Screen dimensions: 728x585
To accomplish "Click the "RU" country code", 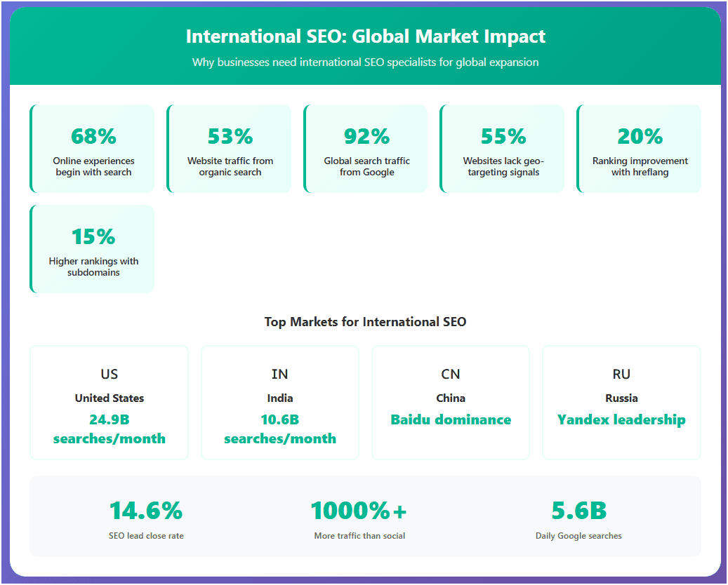I will [x=621, y=374].
